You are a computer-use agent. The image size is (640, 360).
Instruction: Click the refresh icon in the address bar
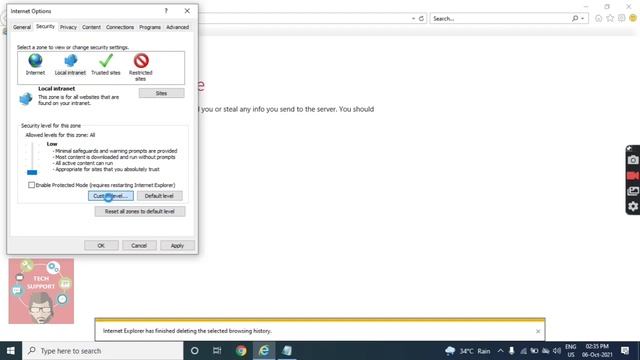click(421, 18)
